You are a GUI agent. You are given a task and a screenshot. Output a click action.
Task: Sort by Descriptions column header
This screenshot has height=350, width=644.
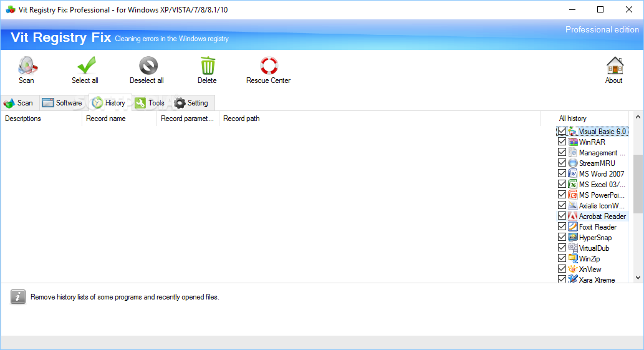pos(41,119)
